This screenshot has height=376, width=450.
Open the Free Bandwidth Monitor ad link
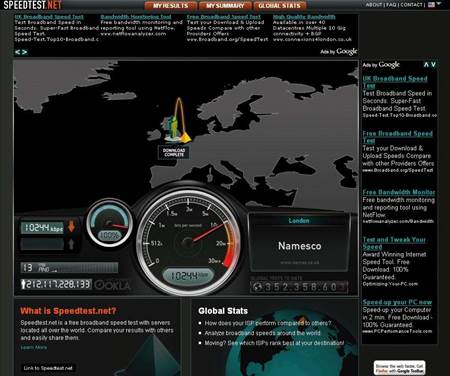pos(399,192)
